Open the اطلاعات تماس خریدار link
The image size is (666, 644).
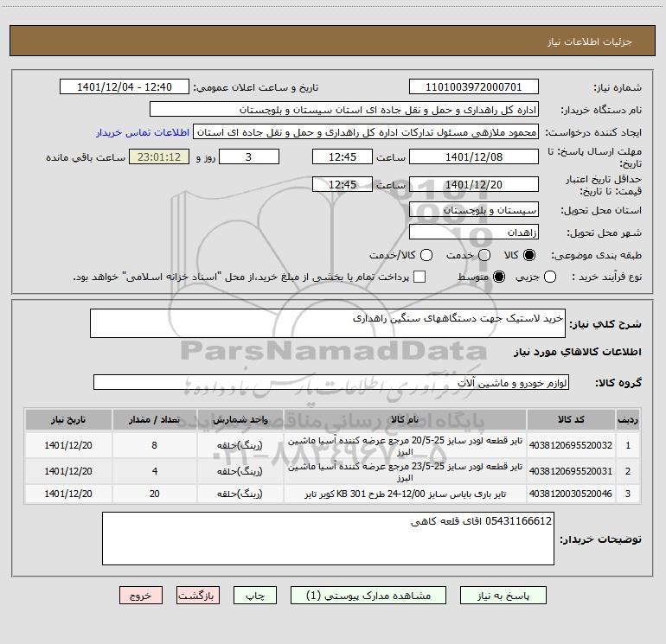click(x=143, y=132)
